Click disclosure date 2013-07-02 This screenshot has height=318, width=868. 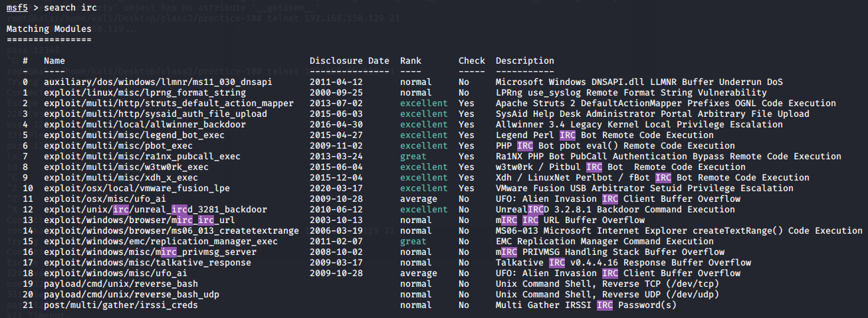coord(336,104)
